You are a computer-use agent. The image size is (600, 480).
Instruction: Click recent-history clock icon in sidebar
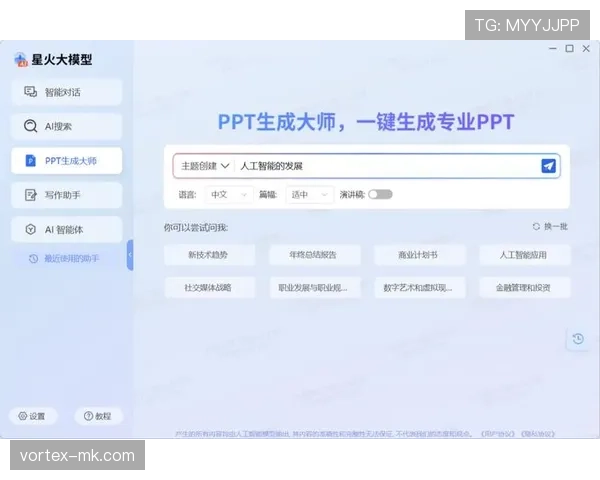pos(33,259)
